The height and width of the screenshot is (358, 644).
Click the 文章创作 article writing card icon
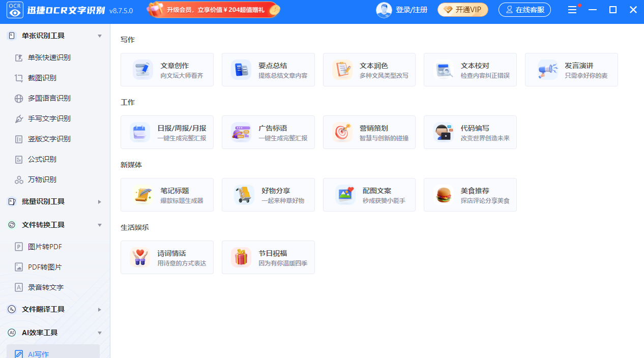click(141, 69)
